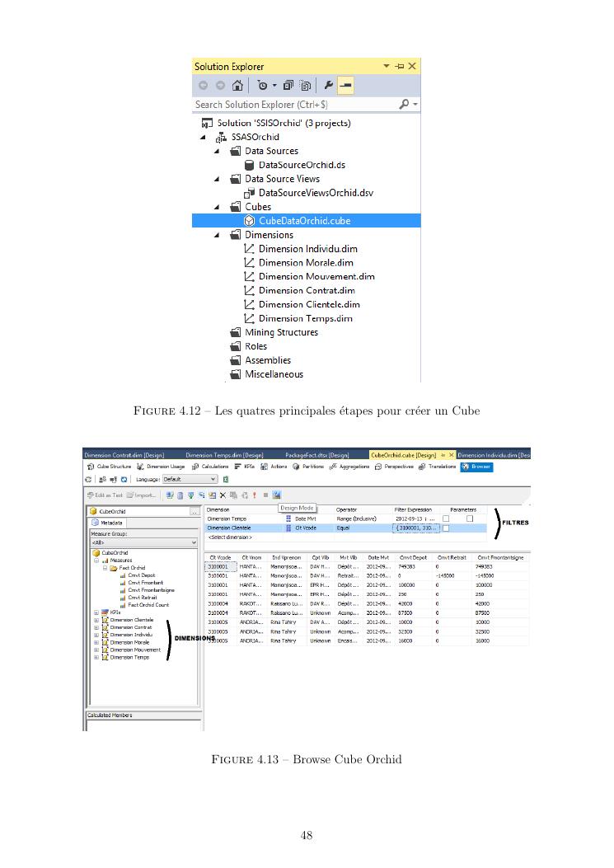
Task: Click the Collapse All icon in Solution Explorer
Action: coord(288,86)
